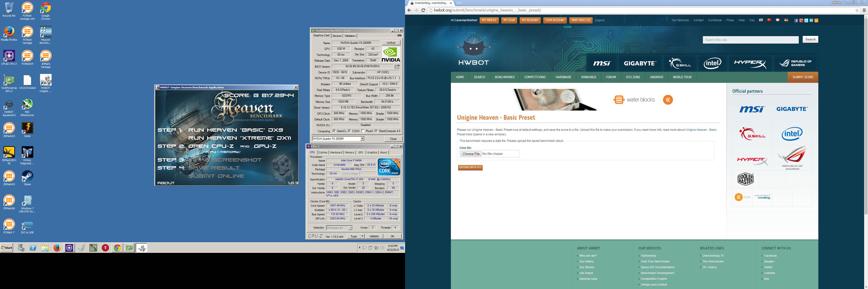
Task: Click the Lookup button in GPU-Z
Action: tap(391, 43)
